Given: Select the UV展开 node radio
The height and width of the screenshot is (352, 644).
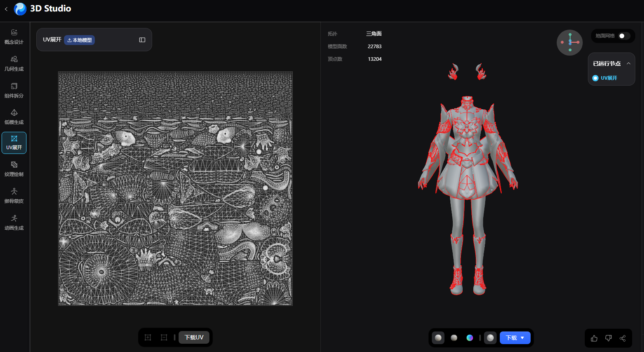Looking at the screenshot, I should 595,78.
